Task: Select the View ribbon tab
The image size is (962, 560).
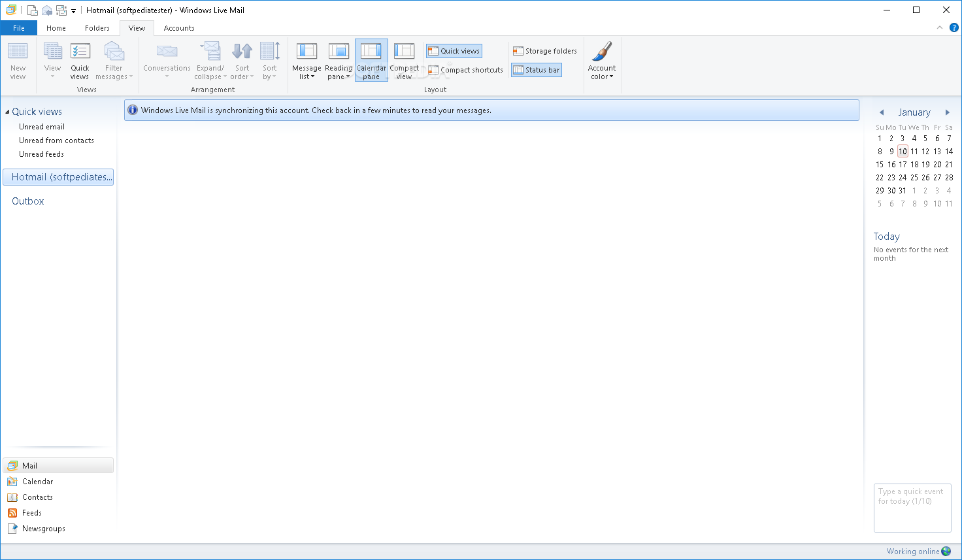Action: coord(137,28)
